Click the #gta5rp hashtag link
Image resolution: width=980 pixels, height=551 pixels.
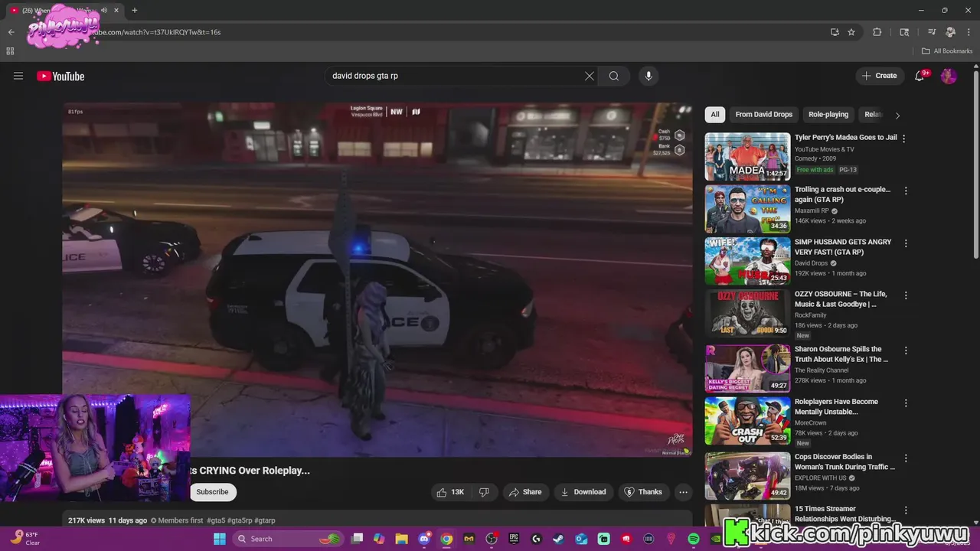coord(240,520)
